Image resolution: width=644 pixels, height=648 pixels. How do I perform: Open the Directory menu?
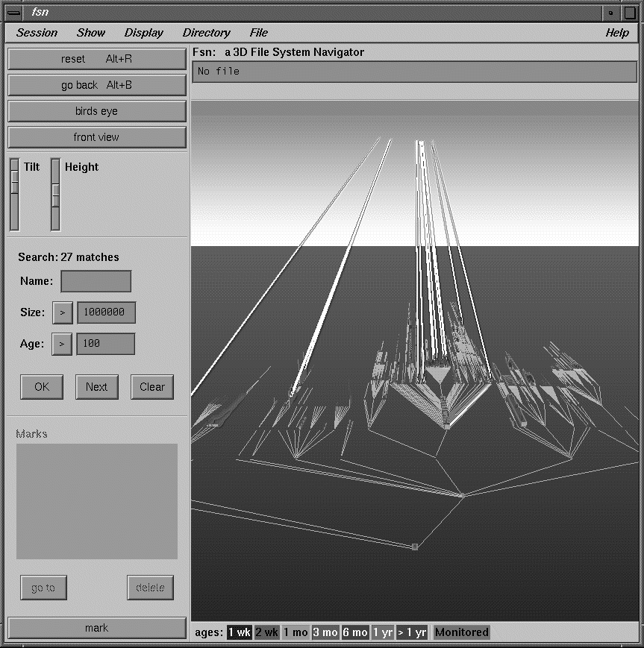(x=206, y=33)
